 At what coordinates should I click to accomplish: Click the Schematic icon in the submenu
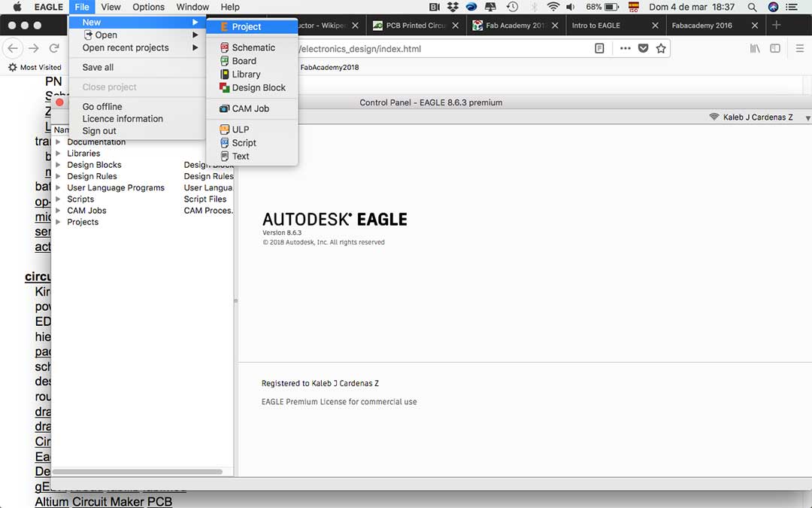point(224,47)
